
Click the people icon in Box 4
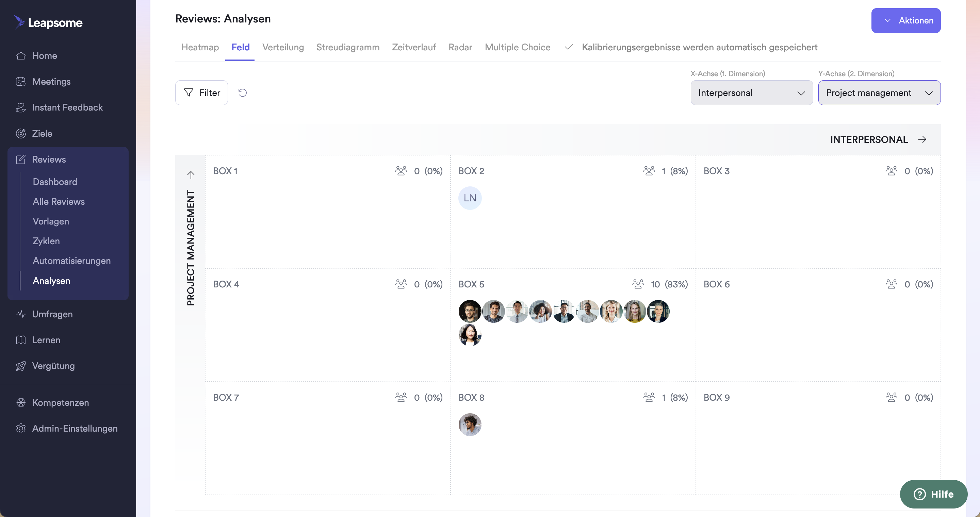401,284
